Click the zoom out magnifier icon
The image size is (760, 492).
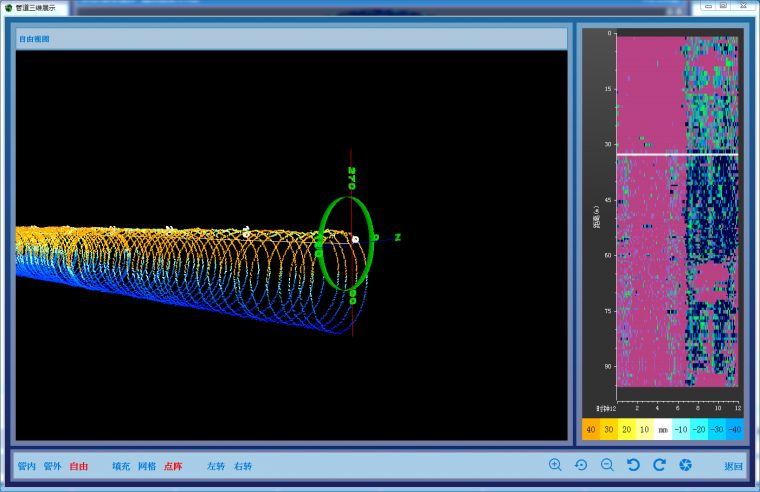tap(607, 465)
